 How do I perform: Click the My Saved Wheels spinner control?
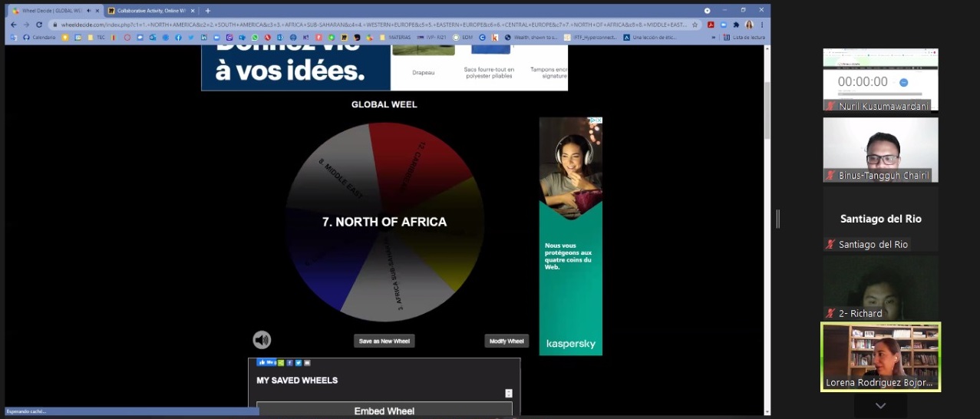[x=508, y=394]
